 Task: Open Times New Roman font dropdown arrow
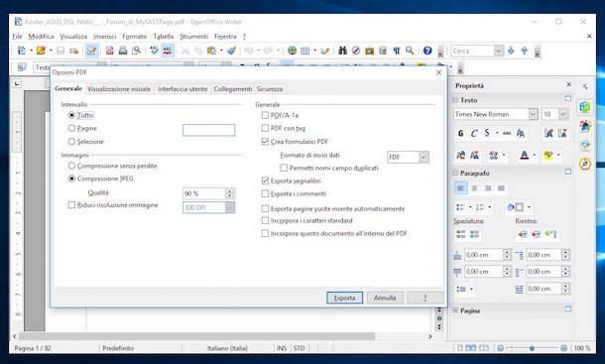(533, 114)
